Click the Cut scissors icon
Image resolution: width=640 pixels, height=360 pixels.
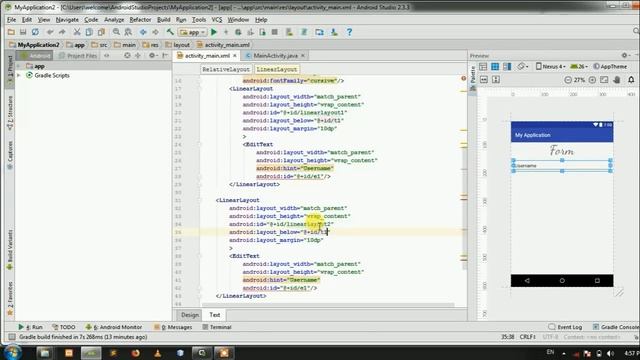pyautogui.click(x=77, y=32)
